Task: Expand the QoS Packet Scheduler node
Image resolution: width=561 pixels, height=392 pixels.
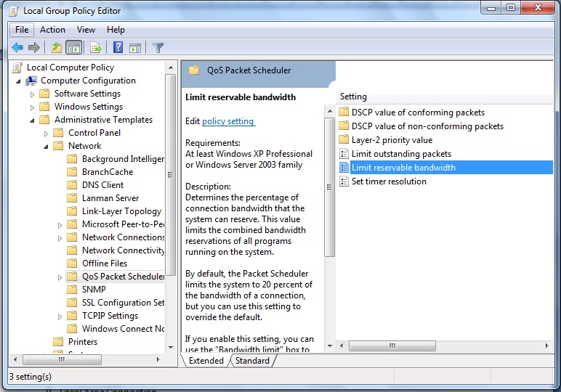Action: coord(60,277)
